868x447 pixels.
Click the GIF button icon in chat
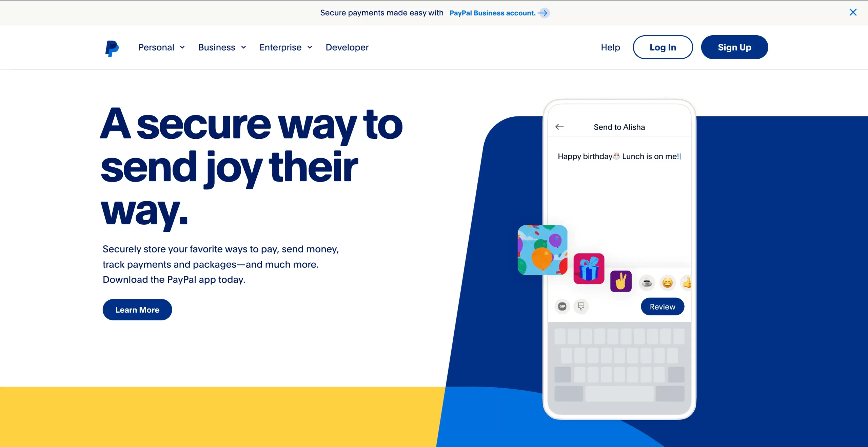pos(562,306)
